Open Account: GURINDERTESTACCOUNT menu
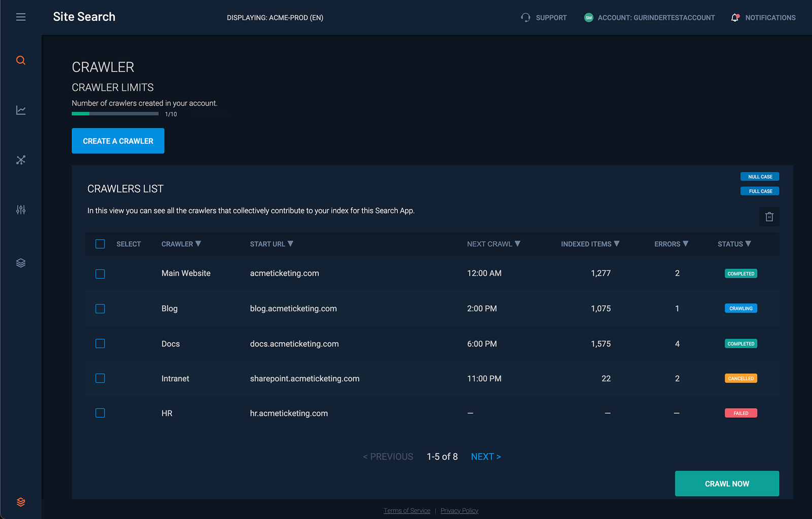 pos(656,18)
